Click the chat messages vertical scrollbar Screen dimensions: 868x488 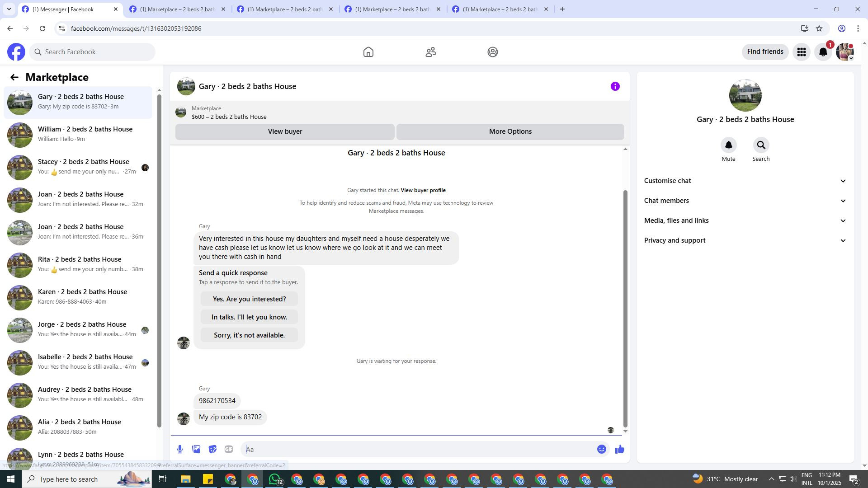[x=625, y=307]
